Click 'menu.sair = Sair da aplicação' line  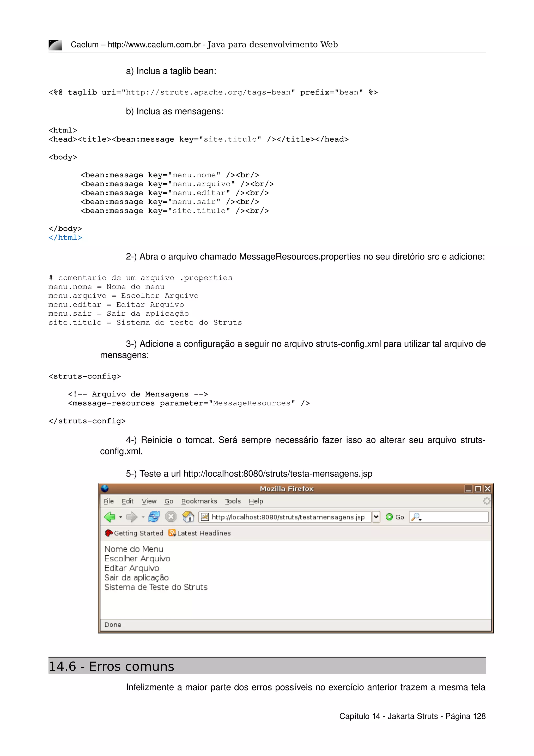[118, 314]
